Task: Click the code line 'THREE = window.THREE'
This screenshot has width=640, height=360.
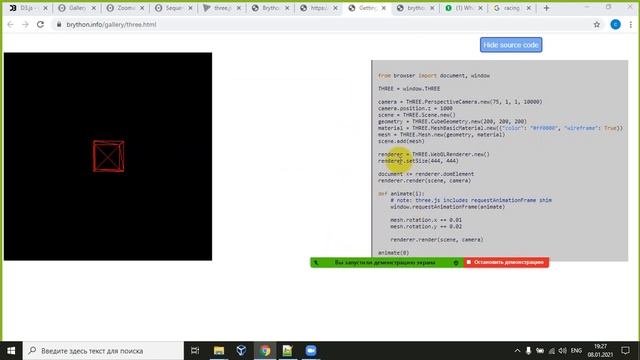Action: pyautogui.click(x=409, y=89)
